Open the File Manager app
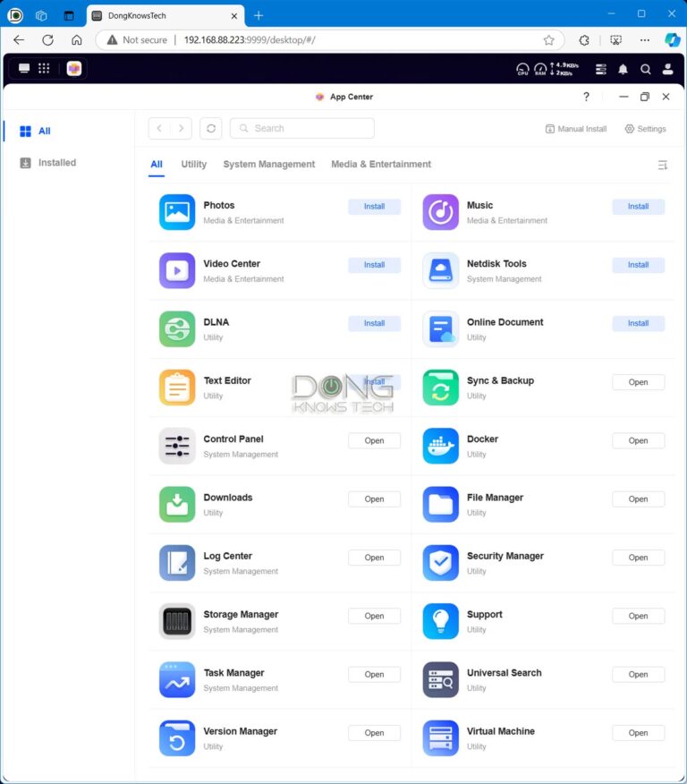The width and height of the screenshot is (687, 784). (x=638, y=499)
